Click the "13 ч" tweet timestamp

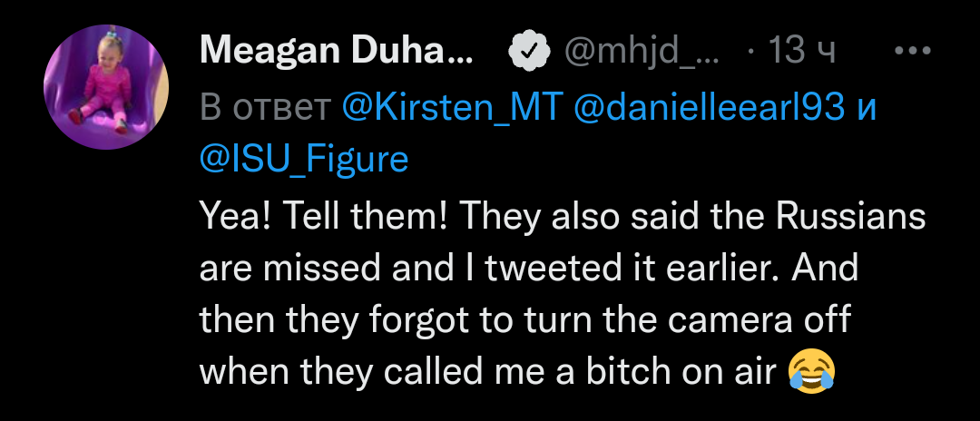pos(800,52)
